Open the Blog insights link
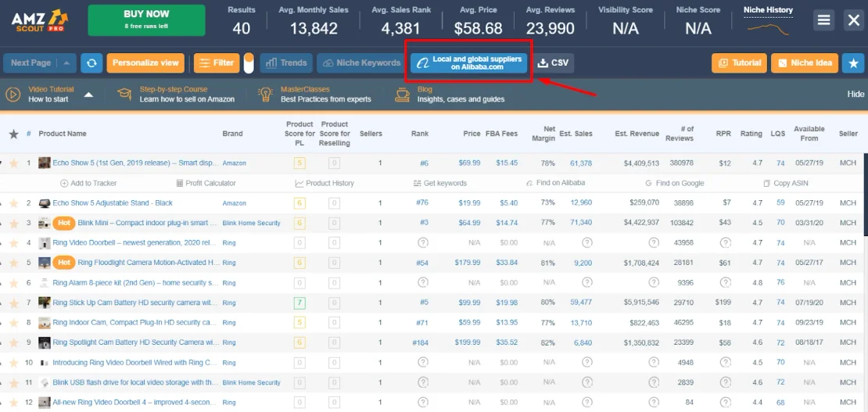 point(450,94)
